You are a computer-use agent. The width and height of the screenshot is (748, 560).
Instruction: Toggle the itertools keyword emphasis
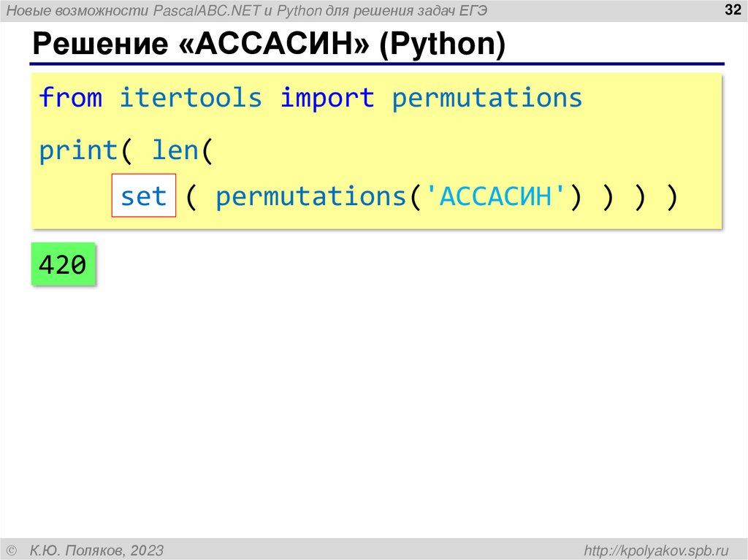(192, 97)
